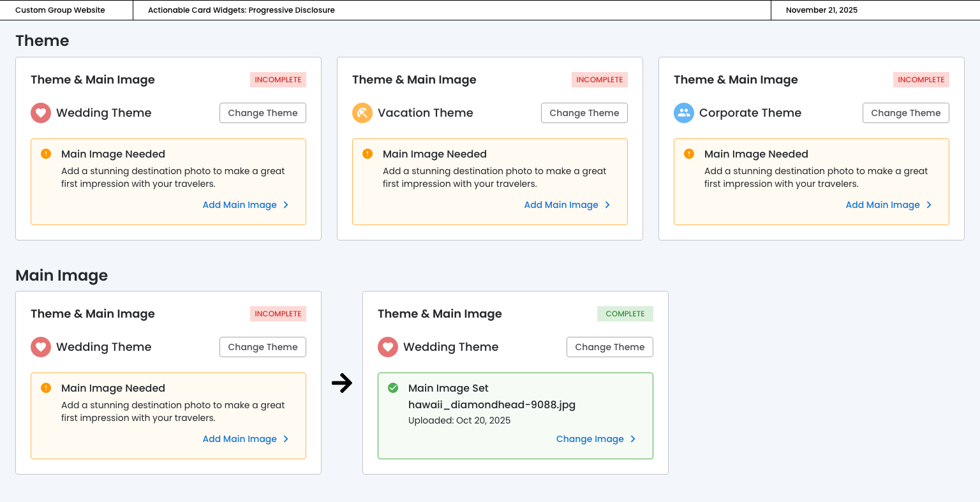Click the green COMPLETE status badge
The height and width of the screenshot is (502, 980).
tap(625, 314)
